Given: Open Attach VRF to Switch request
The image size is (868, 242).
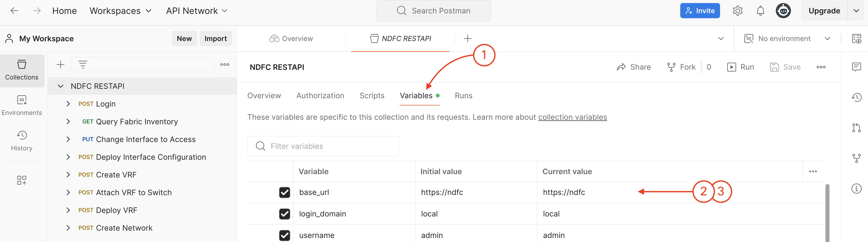Looking at the screenshot, I should click(134, 193).
